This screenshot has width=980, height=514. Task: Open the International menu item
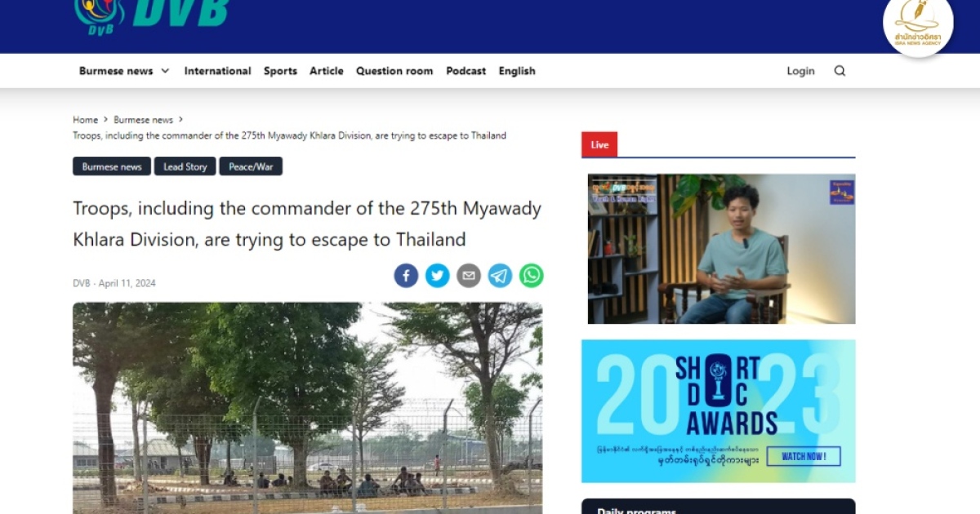pos(217,71)
